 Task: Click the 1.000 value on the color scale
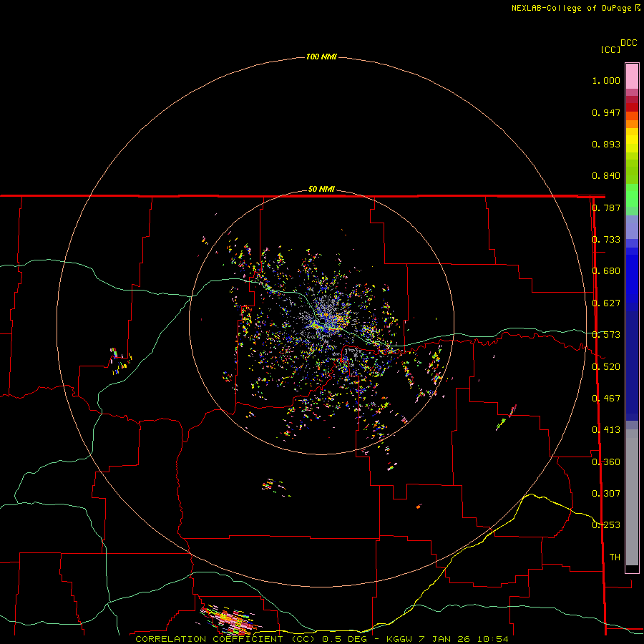(x=606, y=80)
